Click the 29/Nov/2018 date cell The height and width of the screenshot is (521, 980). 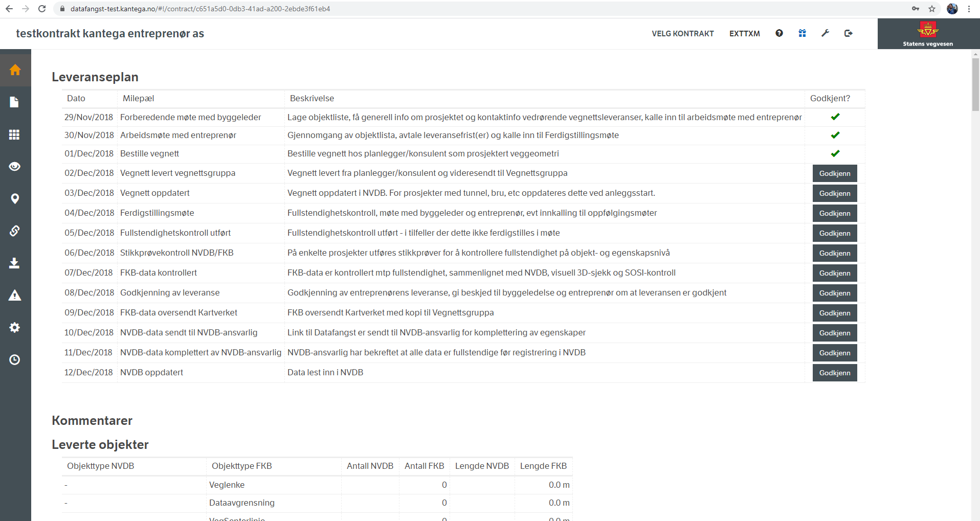(x=88, y=117)
